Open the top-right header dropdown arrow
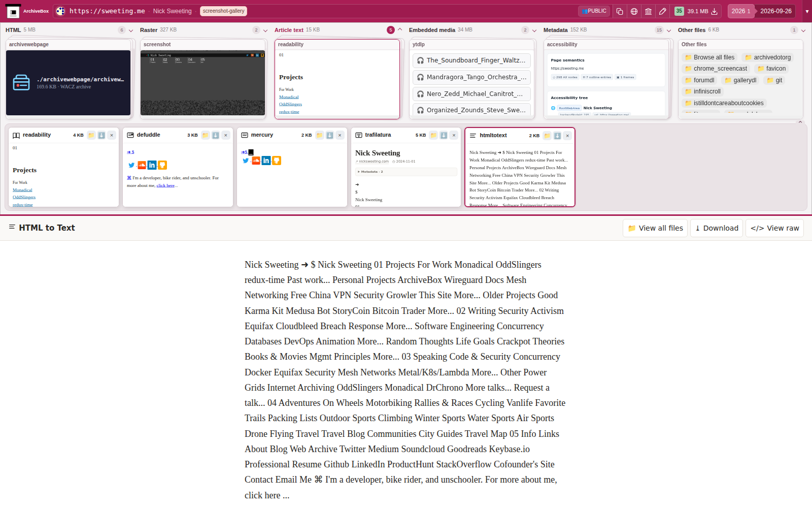 pyautogui.click(x=807, y=11)
